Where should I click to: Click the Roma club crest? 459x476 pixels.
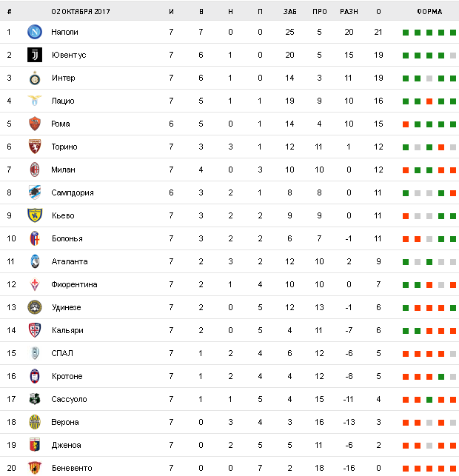[34, 124]
